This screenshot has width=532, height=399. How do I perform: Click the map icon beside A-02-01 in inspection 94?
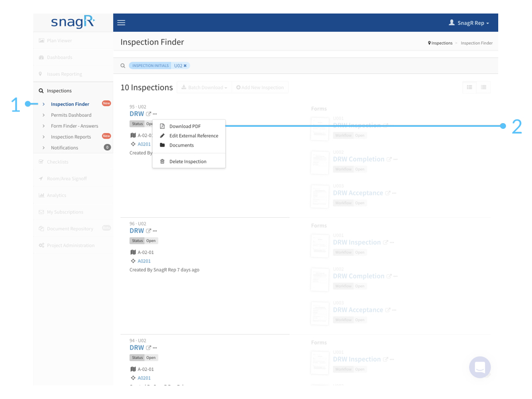coord(133,369)
